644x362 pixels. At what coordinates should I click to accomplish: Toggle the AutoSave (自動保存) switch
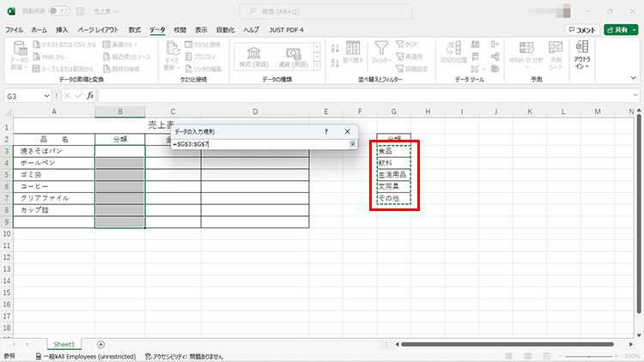pos(59,11)
